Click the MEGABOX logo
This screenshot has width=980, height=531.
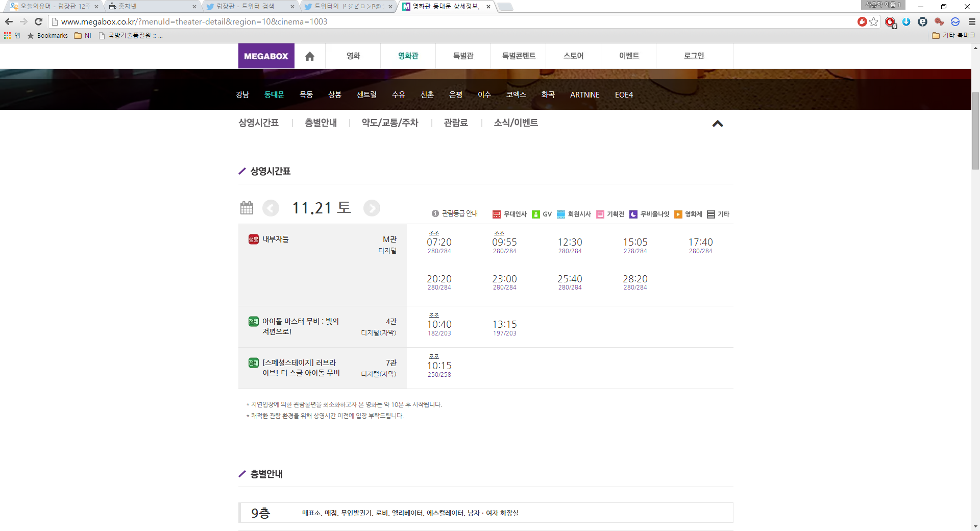point(266,56)
